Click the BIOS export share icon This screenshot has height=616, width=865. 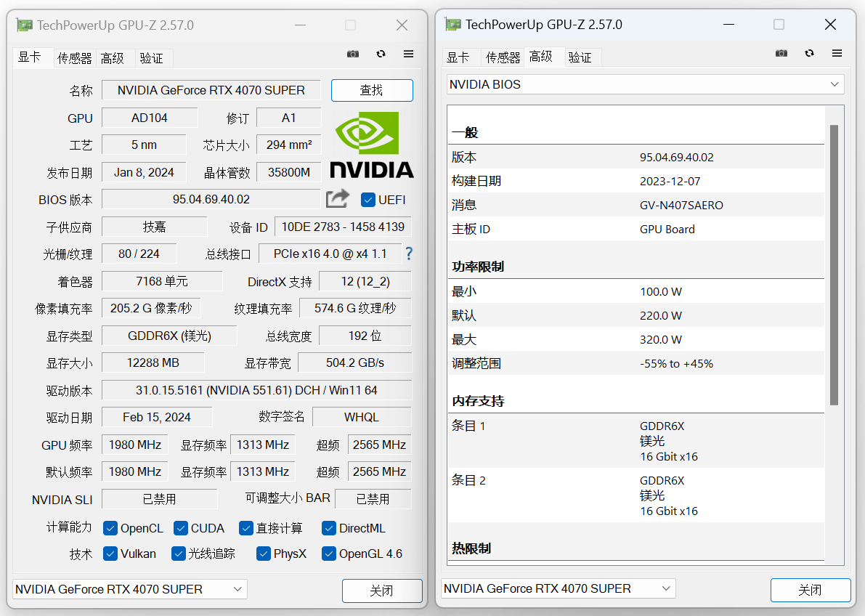pyautogui.click(x=338, y=199)
